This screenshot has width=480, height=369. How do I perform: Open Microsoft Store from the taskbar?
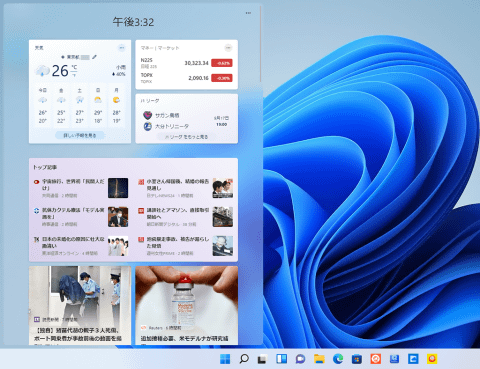coord(357,359)
